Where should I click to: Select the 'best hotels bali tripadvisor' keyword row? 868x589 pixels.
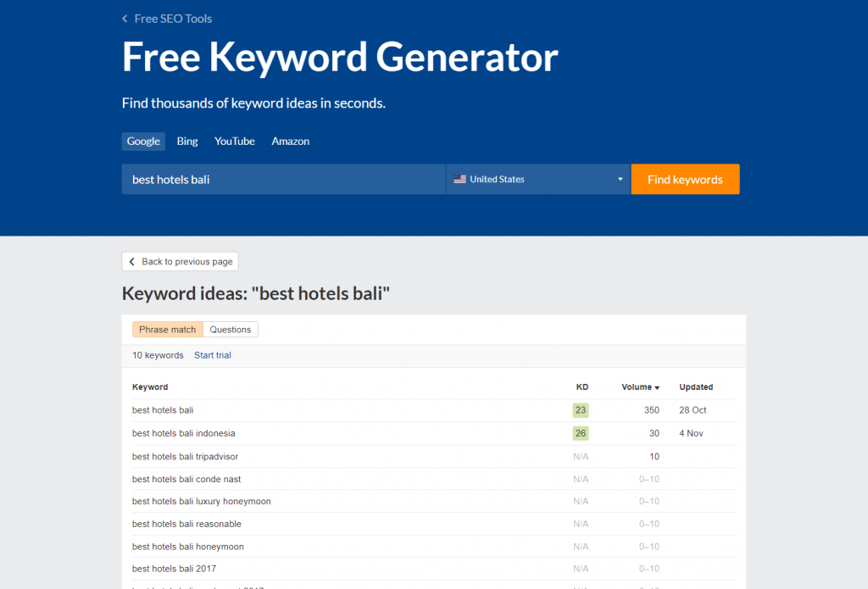[185, 457]
